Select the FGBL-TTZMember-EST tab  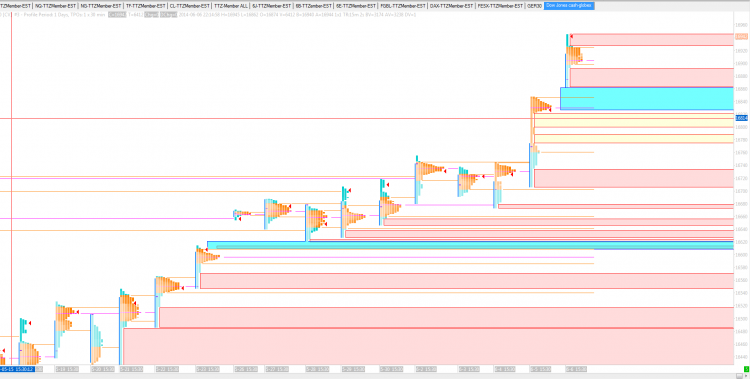403,6
